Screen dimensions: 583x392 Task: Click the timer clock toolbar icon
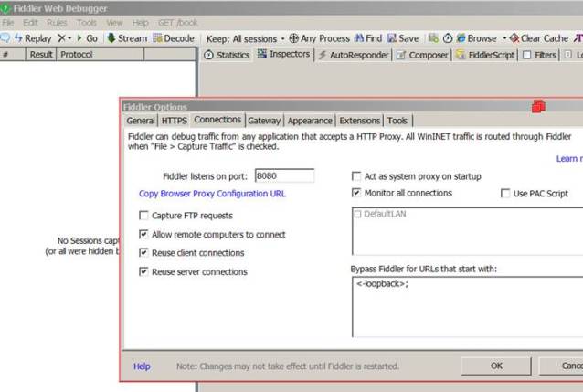tap(448, 38)
